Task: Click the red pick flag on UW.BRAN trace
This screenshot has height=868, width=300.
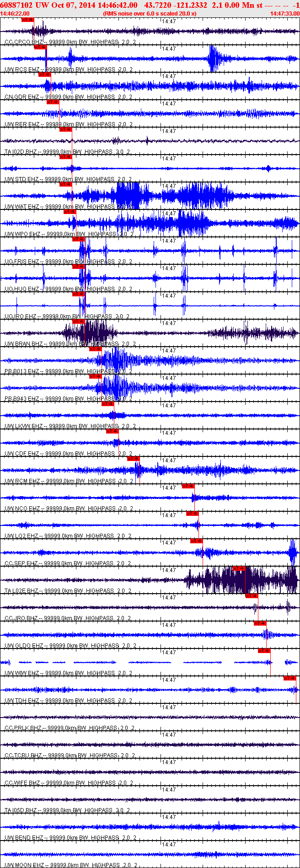Action: [x=79, y=321]
